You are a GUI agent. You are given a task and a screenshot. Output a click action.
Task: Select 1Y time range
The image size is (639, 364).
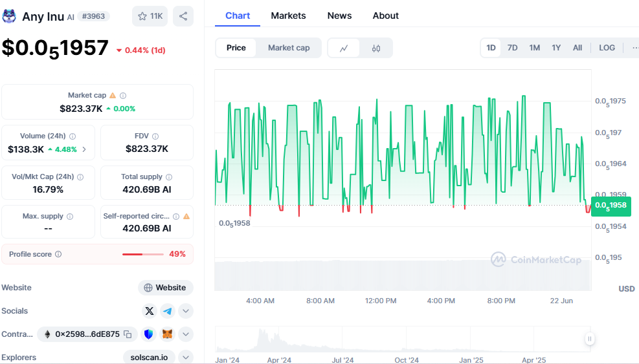556,48
